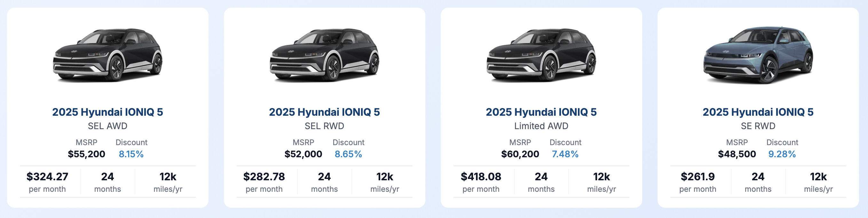Click the $261.9 per month price
The image size is (868, 218).
tap(698, 176)
